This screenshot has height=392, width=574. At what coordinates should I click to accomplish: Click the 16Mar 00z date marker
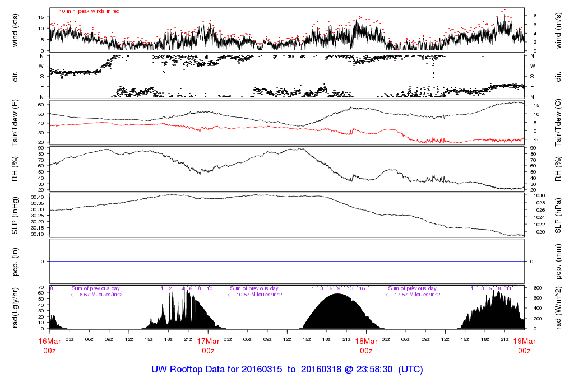coord(50,346)
